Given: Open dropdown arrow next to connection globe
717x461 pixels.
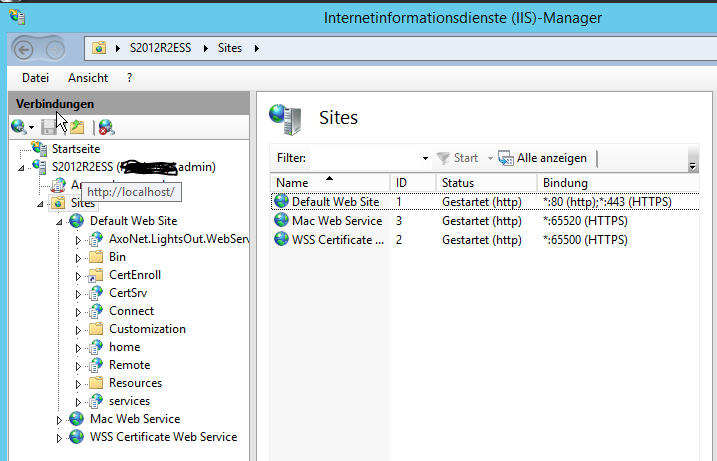Looking at the screenshot, I should coord(32,128).
